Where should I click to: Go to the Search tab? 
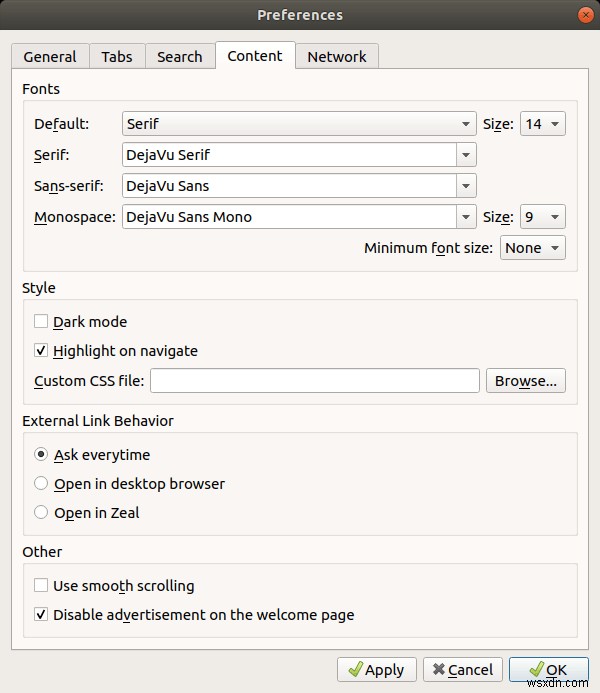(x=180, y=57)
